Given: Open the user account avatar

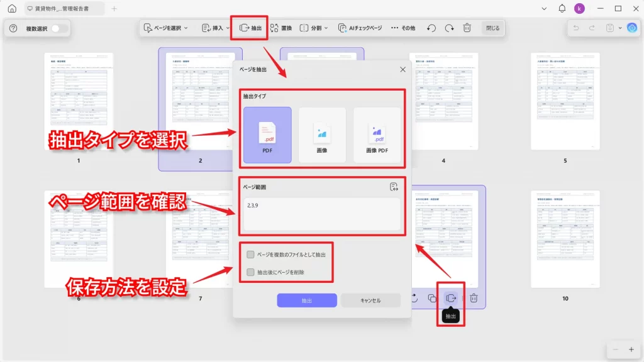Looking at the screenshot, I should point(579,8).
